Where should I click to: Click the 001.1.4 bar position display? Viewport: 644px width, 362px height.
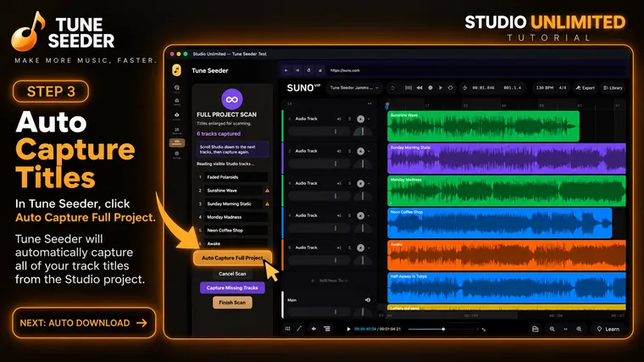pos(512,88)
